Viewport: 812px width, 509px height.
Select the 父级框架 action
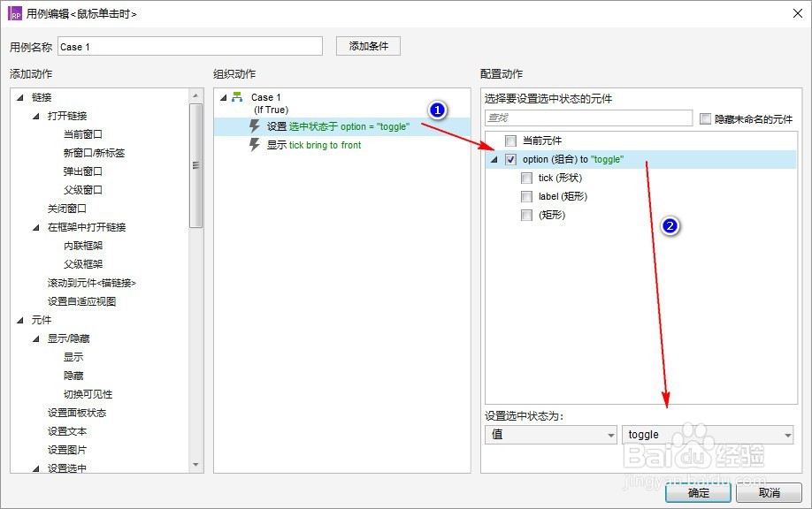point(83,264)
